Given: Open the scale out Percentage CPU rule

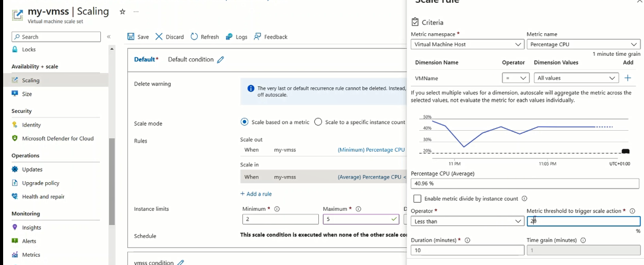Looking at the screenshot, I should click(x=371, y=150).
